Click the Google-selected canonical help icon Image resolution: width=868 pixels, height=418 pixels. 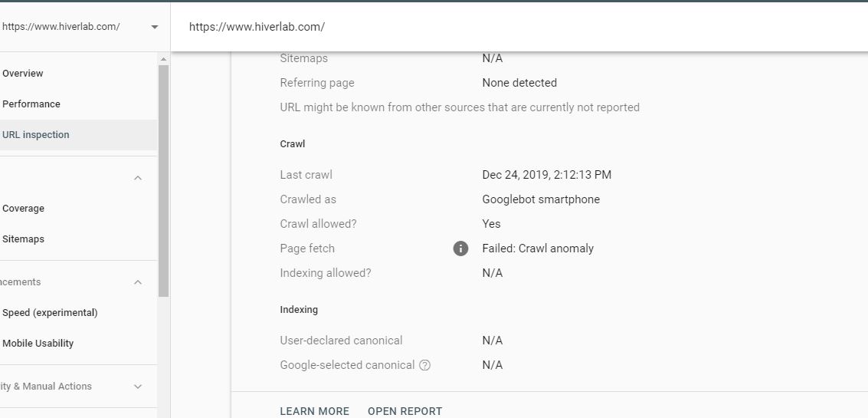(x=424, y=365)
